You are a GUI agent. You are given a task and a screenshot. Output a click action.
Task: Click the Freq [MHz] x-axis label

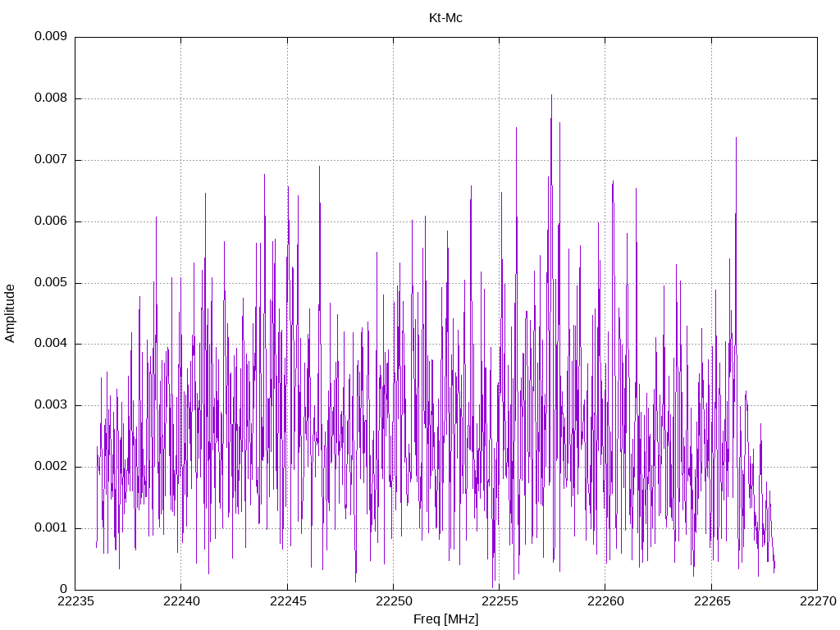pos(445,619)
